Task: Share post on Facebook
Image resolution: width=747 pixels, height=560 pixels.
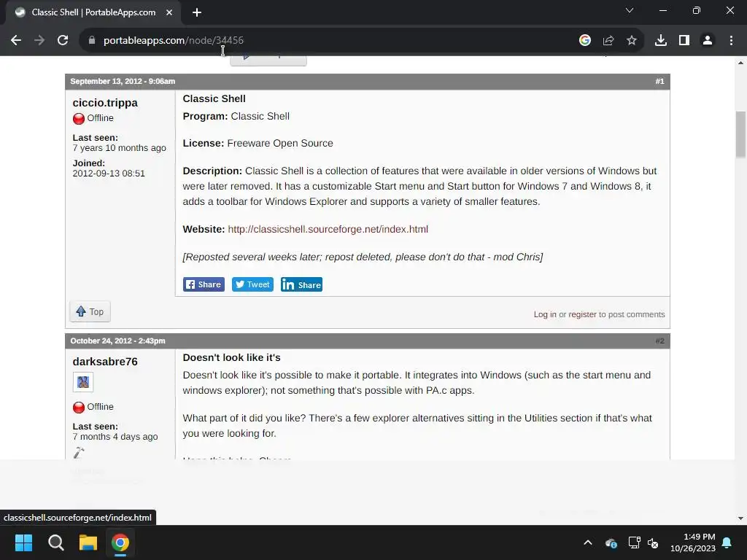Action: point(204,284)
